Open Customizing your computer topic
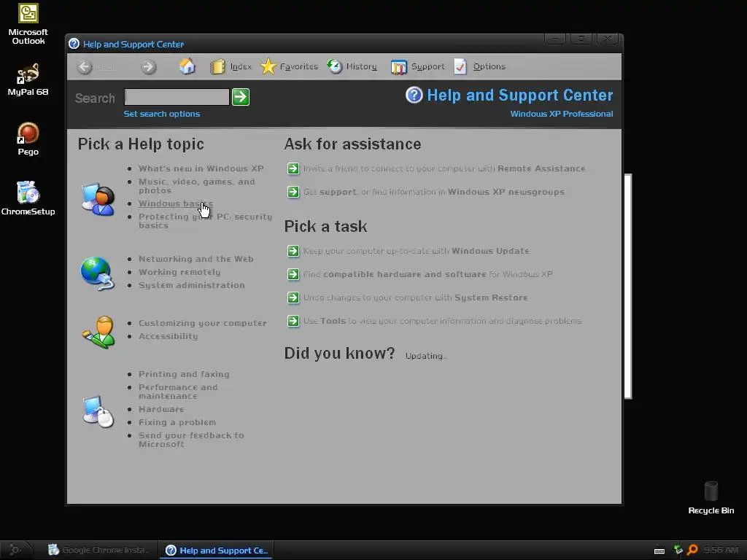This screenshot has height=560, width=747. 203,323
